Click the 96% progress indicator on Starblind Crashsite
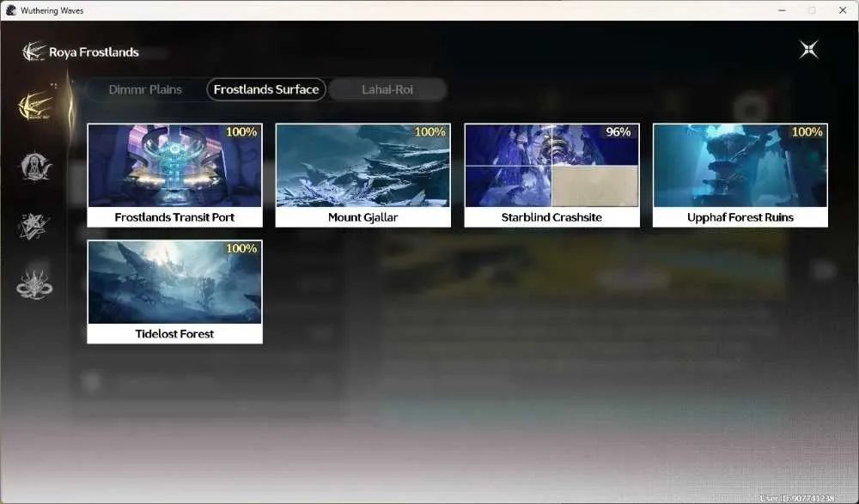 tap(618, 132)
